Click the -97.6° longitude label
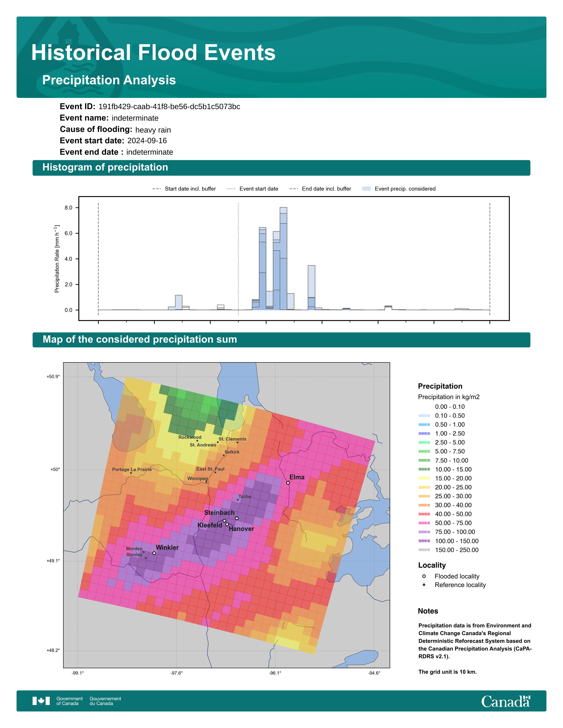The height and width of the screenshot is (728, 563). pyautogui.click(x=177, y=673)
